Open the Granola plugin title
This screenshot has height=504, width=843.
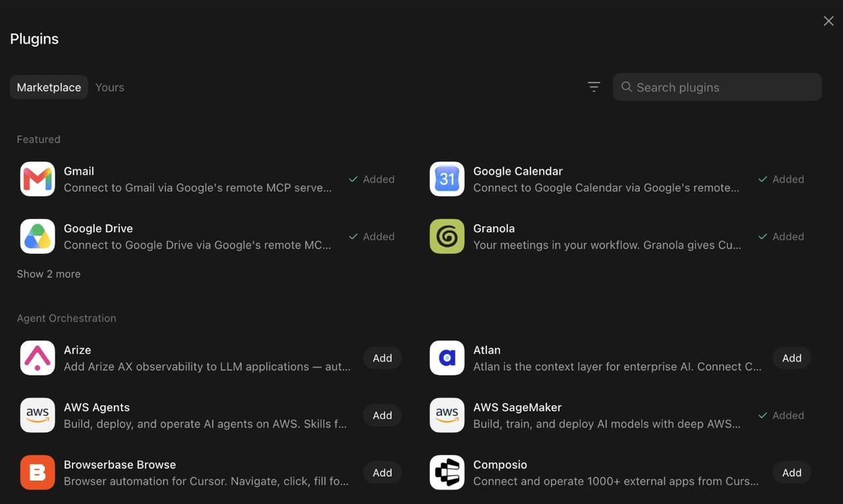tap(494, 228)
